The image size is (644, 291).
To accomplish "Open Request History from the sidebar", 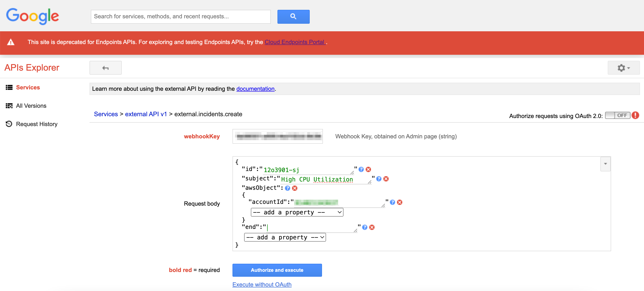I will coord(36,124).
